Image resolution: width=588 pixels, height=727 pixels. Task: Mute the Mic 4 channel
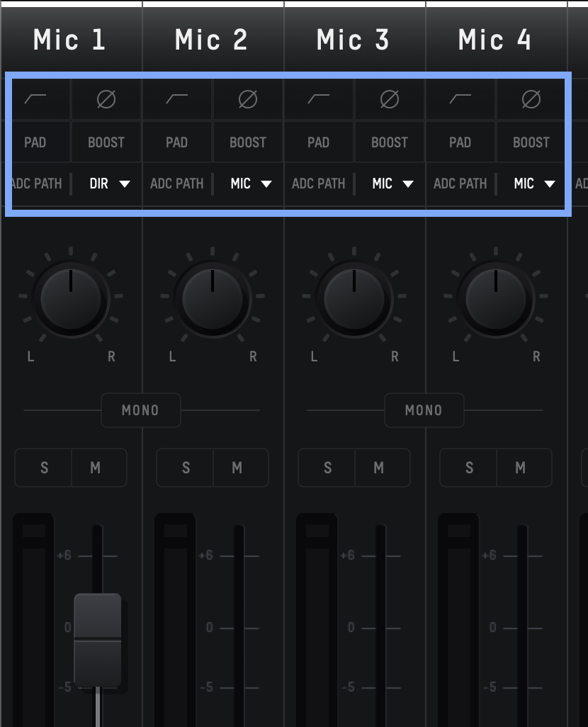524,468
